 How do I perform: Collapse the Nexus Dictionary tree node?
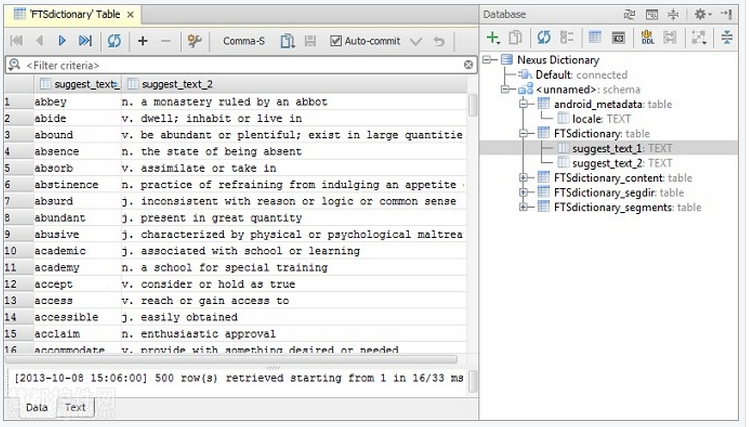(487, 60)
